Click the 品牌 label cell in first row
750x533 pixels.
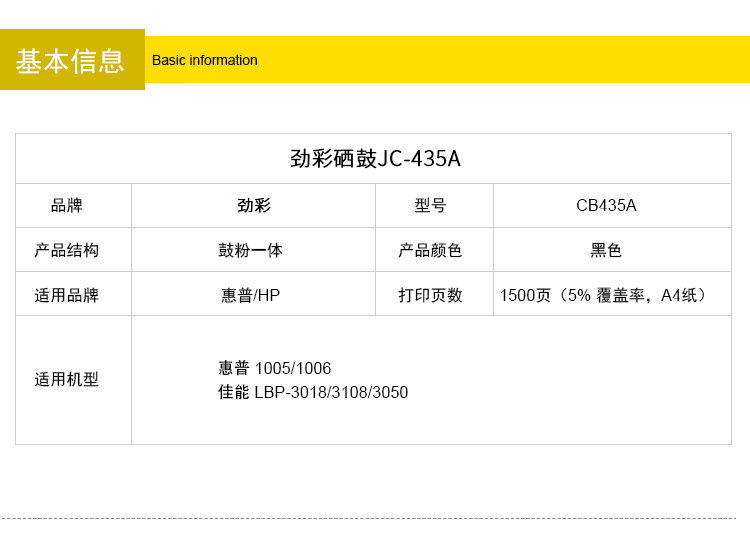pyautogui.click(x=67, y=206)
